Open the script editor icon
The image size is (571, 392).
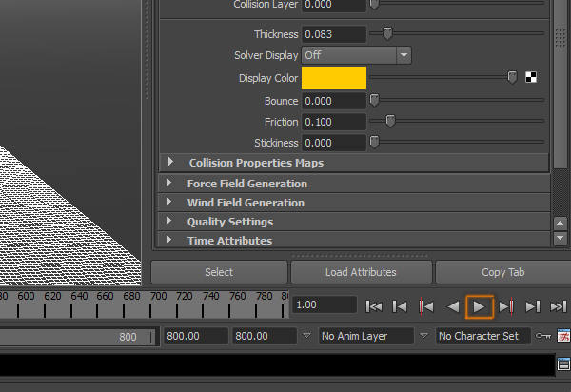pyautogui.click(x=562, y=364)
